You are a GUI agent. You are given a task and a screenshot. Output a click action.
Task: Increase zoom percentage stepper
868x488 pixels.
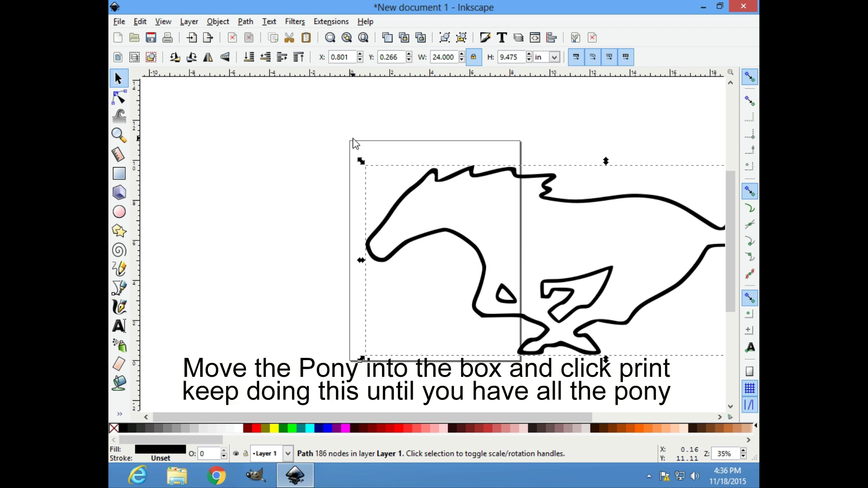pos(743,450)
